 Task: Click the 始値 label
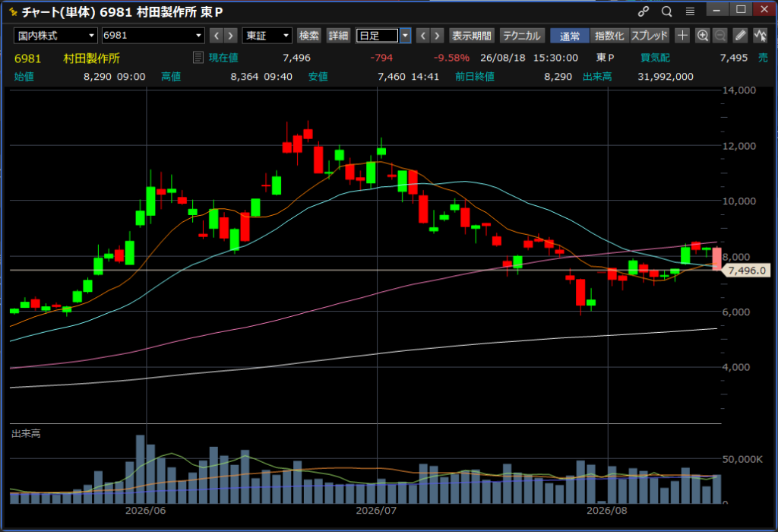pyautogui.click(x=24, y=77)
